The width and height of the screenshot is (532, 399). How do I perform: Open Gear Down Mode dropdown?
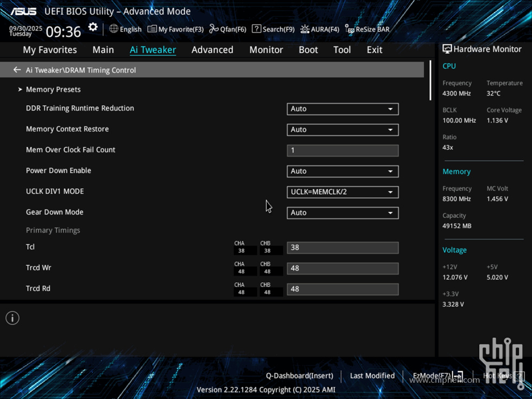coord(343,213)
